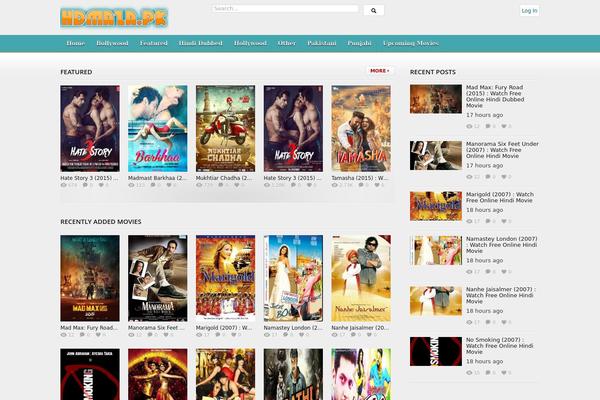Open Upcoming Movies menu item

[411, 43]
